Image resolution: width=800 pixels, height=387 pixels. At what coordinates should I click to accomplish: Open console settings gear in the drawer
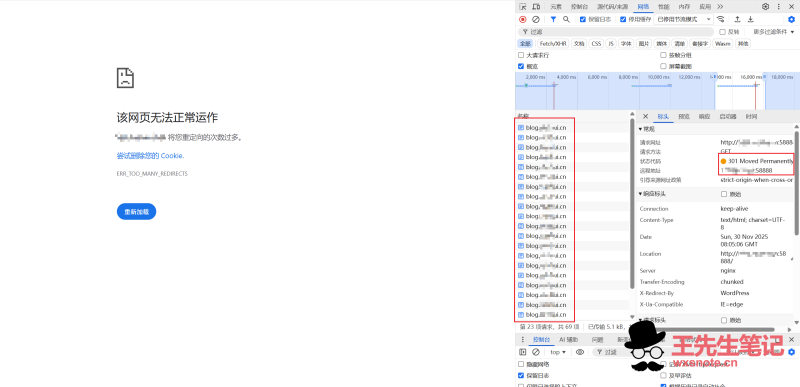tap(791, 352)
